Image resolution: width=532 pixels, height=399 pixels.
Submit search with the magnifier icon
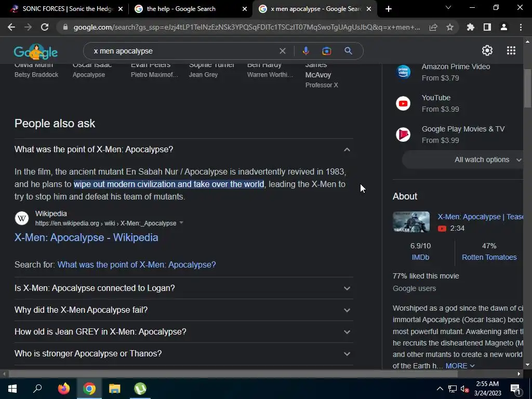[348, 51]
